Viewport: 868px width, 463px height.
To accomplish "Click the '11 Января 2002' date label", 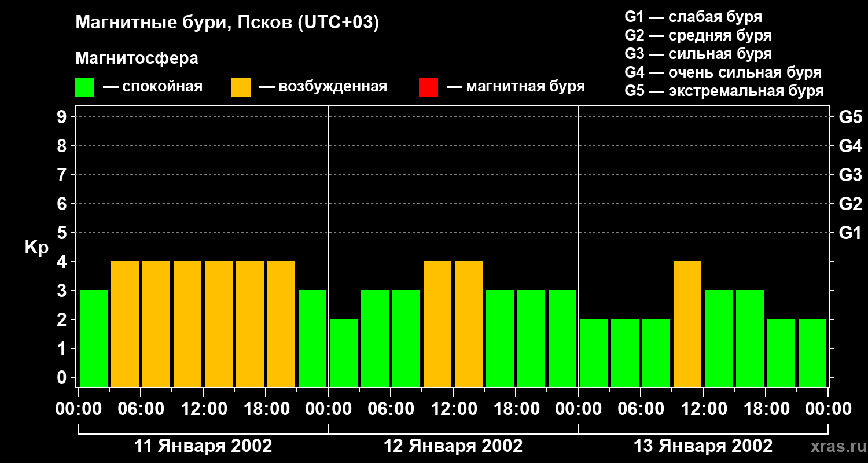I will point(203,446).
